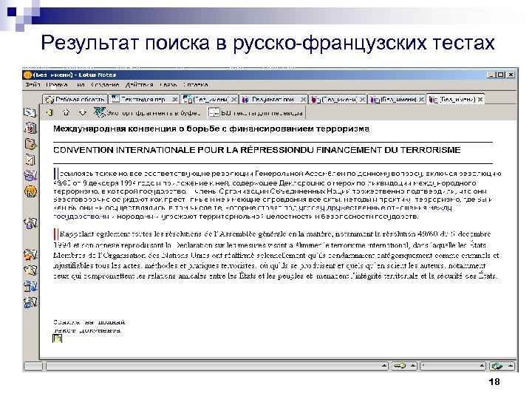Open the To Do list bookmark icon

[30, 160]
